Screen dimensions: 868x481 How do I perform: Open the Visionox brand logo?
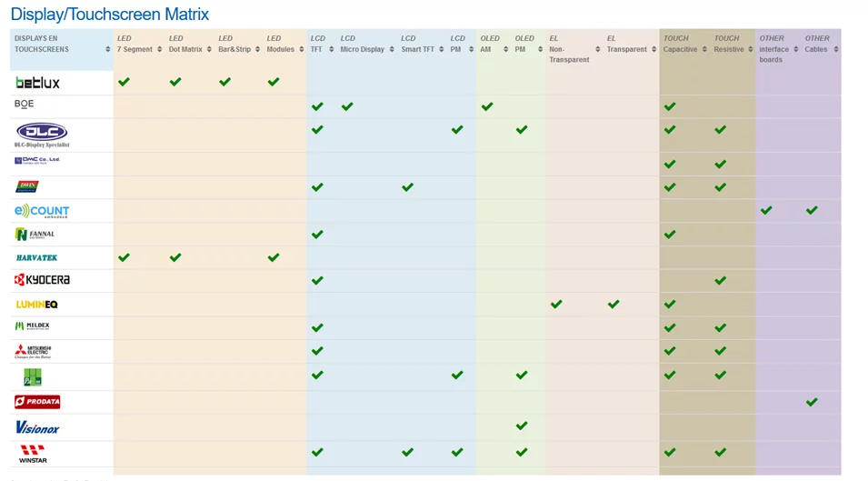pos(37,427)
